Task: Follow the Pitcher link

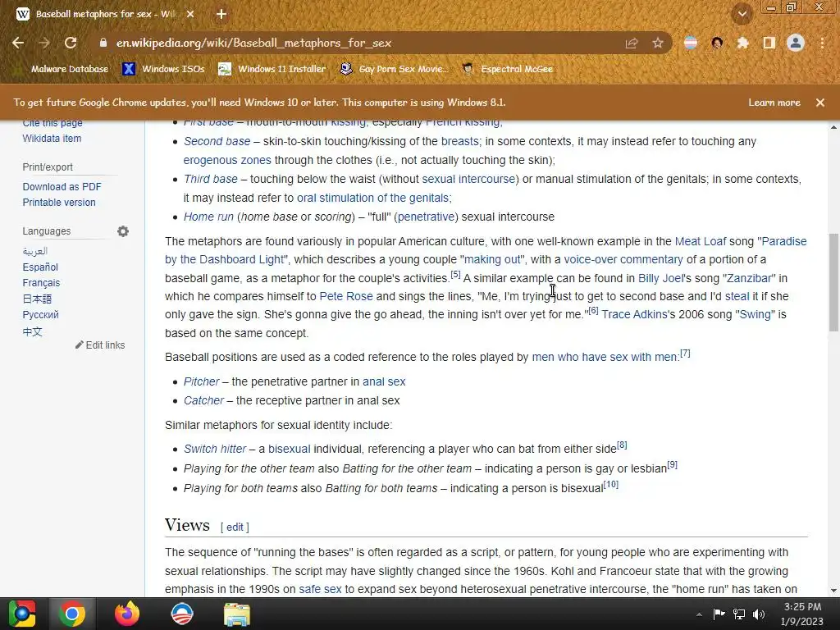Action: click(202, 382)
